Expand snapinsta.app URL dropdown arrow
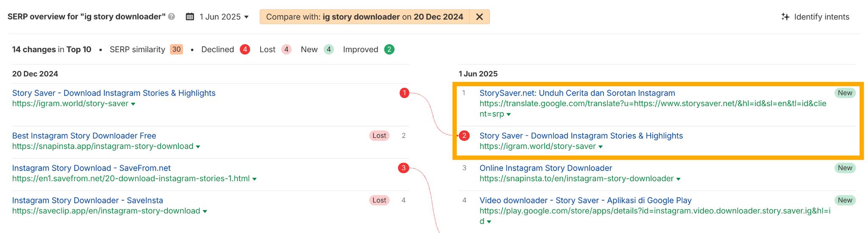Image resolution: width=868 pixels, height=233 pixels. pos(198,147)
